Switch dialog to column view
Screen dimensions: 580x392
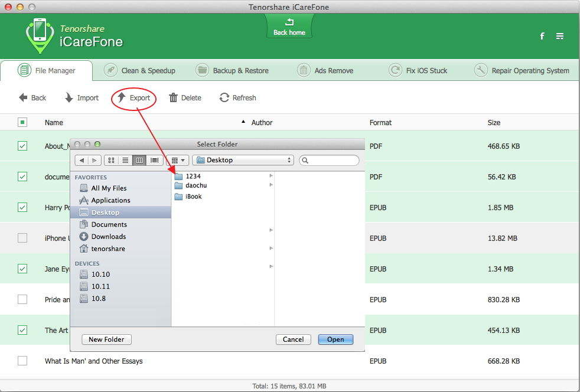click(139, 160)
